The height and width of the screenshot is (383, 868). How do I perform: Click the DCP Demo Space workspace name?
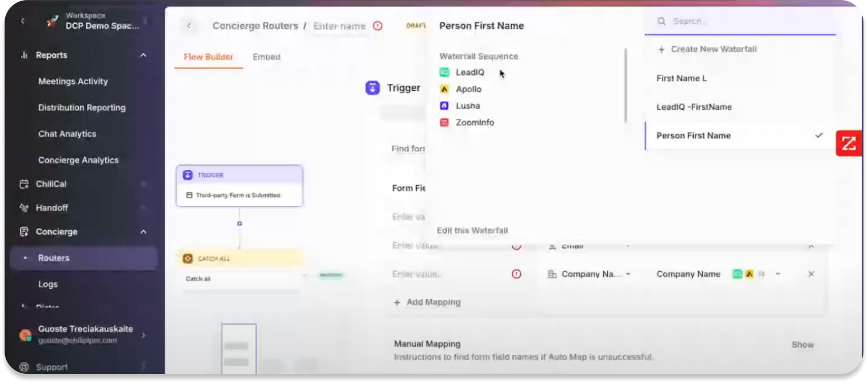102,26
